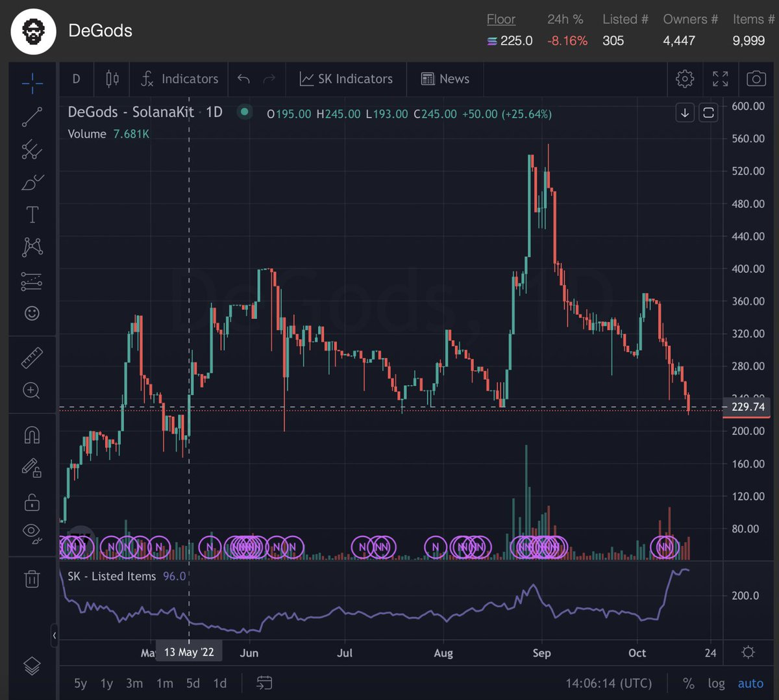The height and width of the screenshot is (700, 779).
Task: Click the DeGods - SolanaKit 1D symbol legend
Action: coord(145,112)
